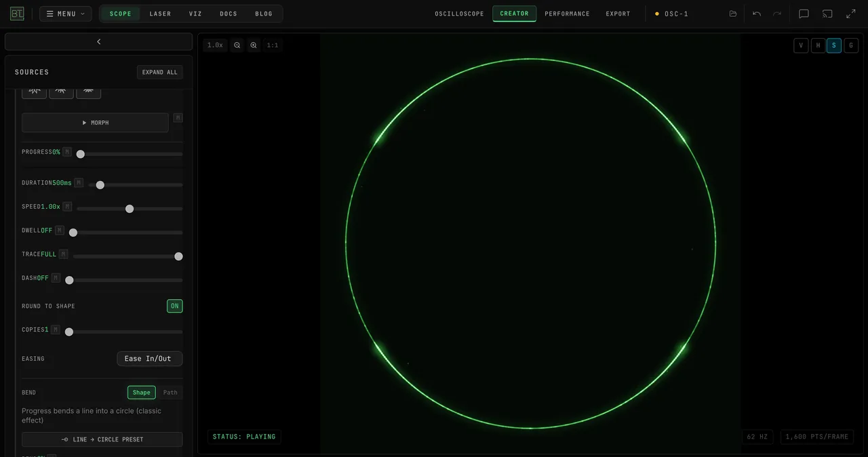Play the MORPH animation
This screenshot has width=868, height=457.
pos(95,123)
